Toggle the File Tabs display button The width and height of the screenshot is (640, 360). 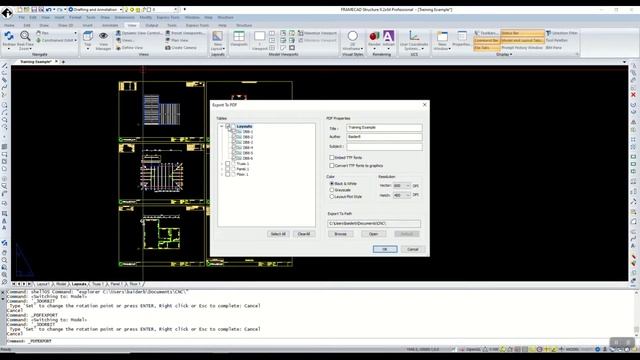click(x=487, y=48)
